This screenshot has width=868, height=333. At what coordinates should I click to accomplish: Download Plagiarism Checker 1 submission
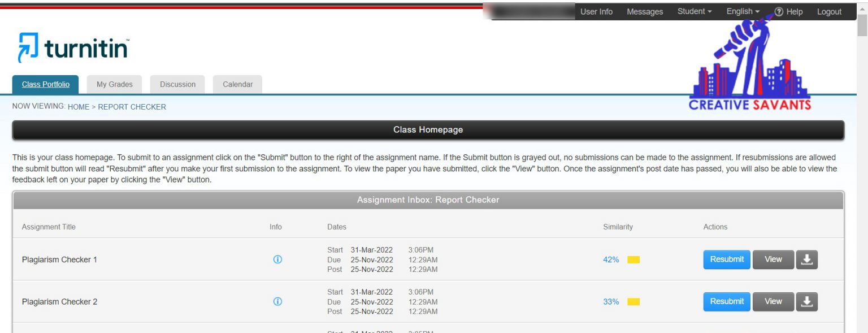806,260
